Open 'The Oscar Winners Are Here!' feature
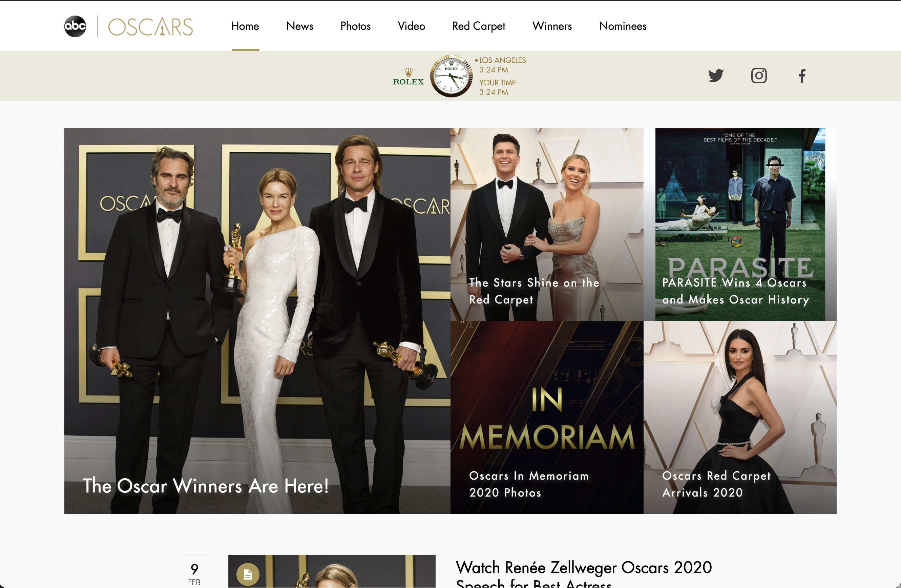Screen dimensions: 901x588 [x=257, y=321]
